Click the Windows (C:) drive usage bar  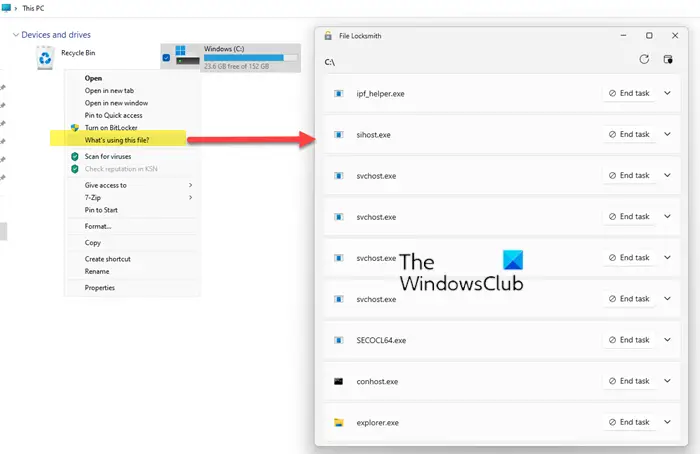pyautogui.click(x=250, y=58)
